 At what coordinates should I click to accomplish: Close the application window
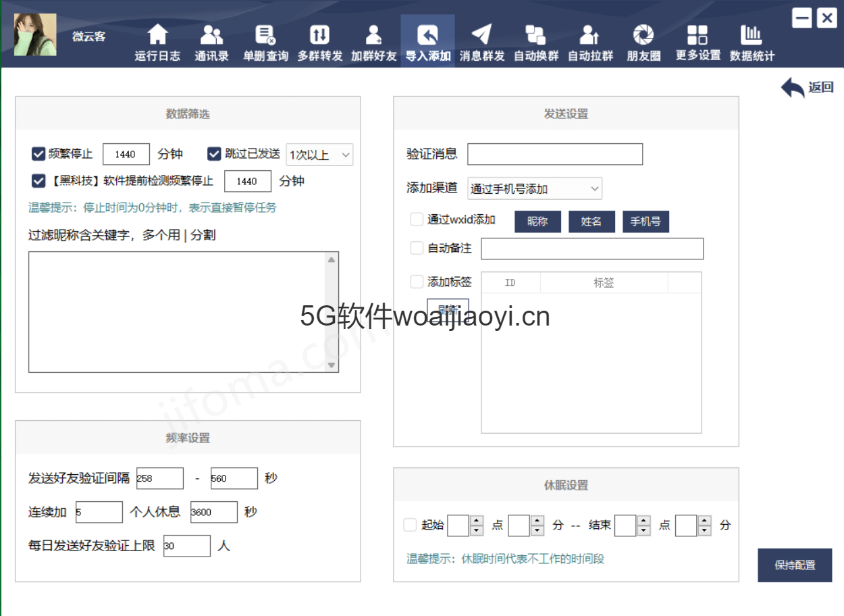click(x=826, y=18)
